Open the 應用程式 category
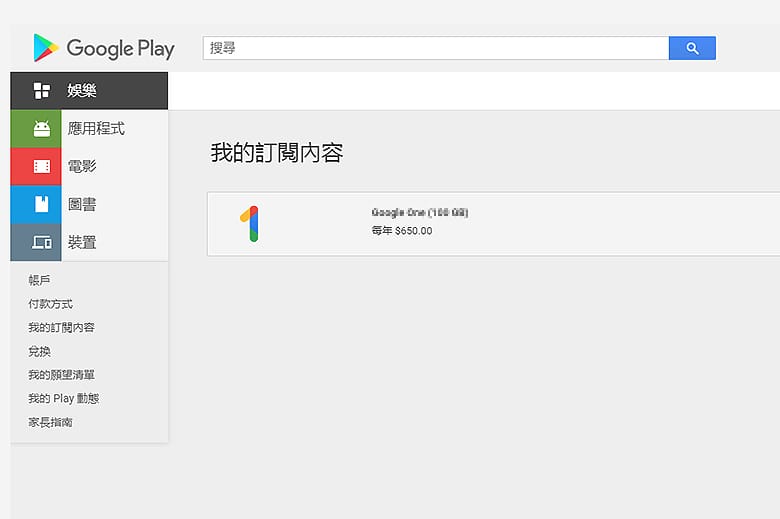The width and height of the screenshot is (780, 519). (x=96, y=128)
